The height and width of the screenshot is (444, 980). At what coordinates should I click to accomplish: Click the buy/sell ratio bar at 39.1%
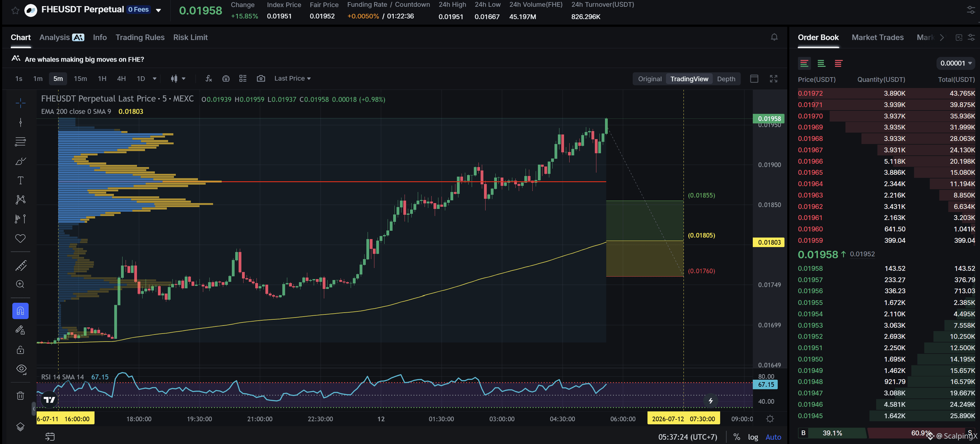pyautogui.click(x=832, y=433)
